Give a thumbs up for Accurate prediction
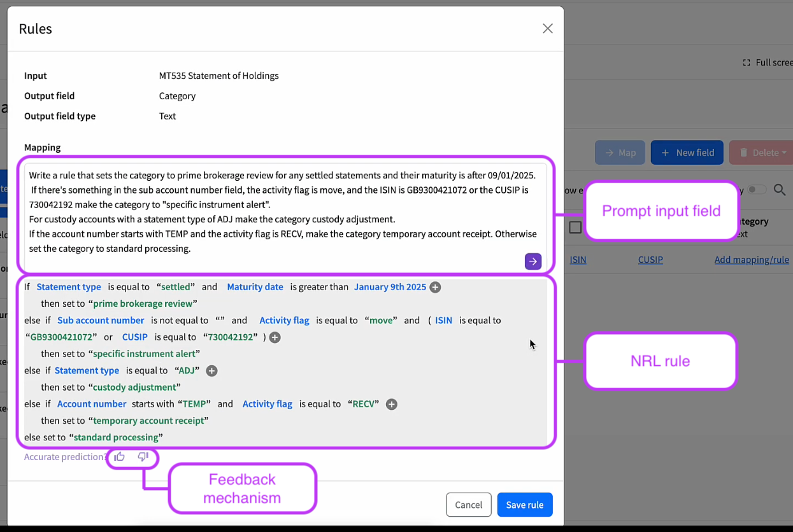 [x=118, y=456]
